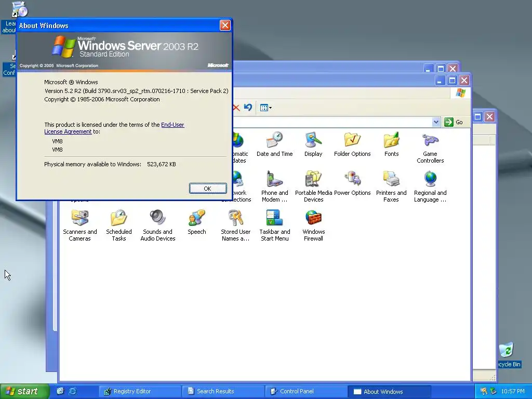Screen dimensions: 532x399
Task: Click Show Desktop quick launch icon
Action: pyautogui.click(x=60, y=391)
